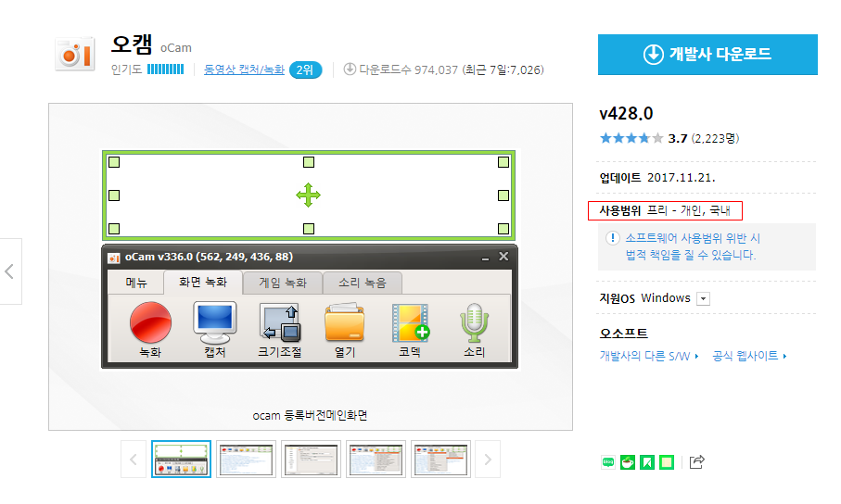Click the 오소프트 developer name

click(623, 334)
